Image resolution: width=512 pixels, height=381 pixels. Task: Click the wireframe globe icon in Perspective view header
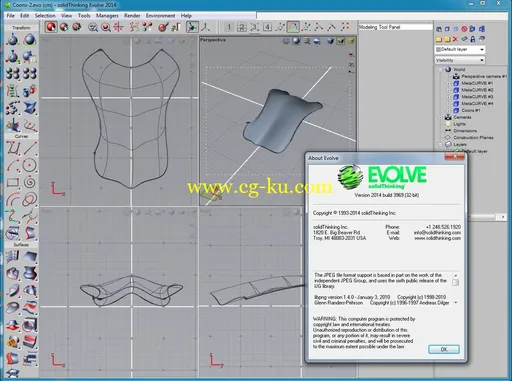[x=286, y=41]
